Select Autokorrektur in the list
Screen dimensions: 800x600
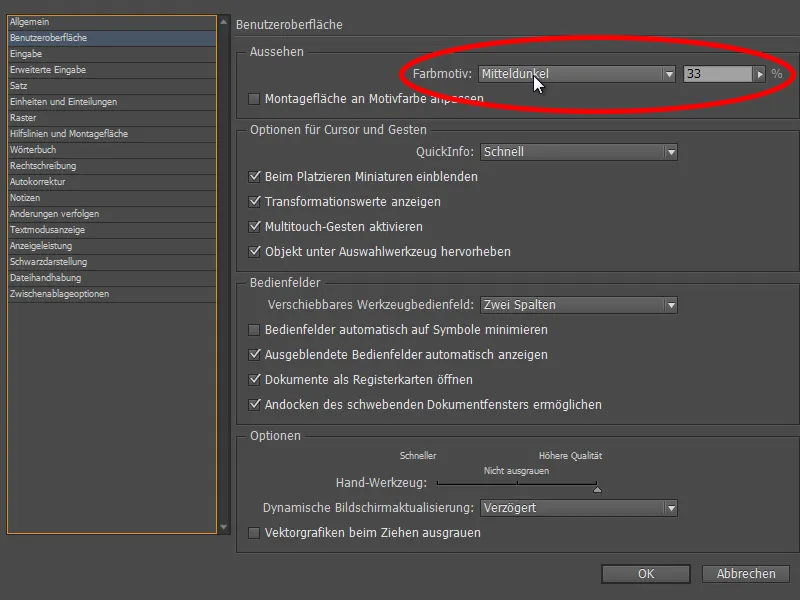coord(112,182)
